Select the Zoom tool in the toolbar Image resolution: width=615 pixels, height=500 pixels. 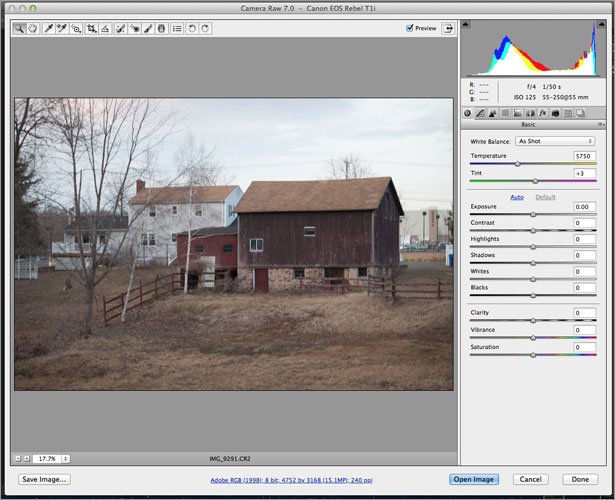pyautogui.click(x=18, y=29)
